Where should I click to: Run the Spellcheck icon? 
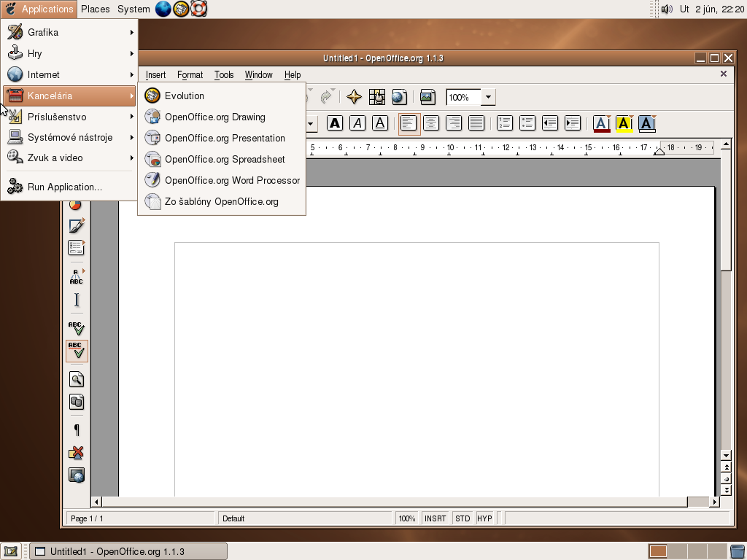pos(76,327)
